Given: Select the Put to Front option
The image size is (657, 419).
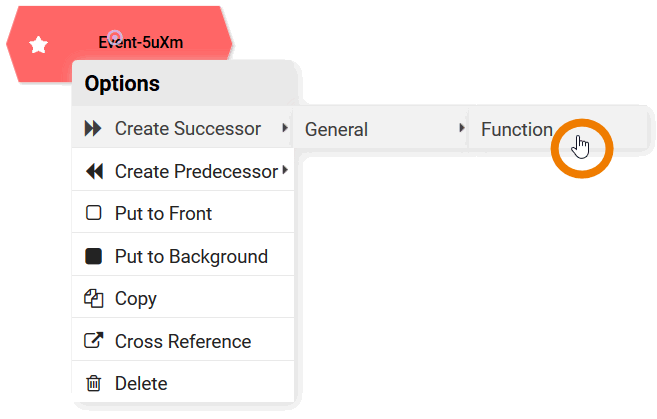Looking at the screenshot, I should tap(163, 213).
